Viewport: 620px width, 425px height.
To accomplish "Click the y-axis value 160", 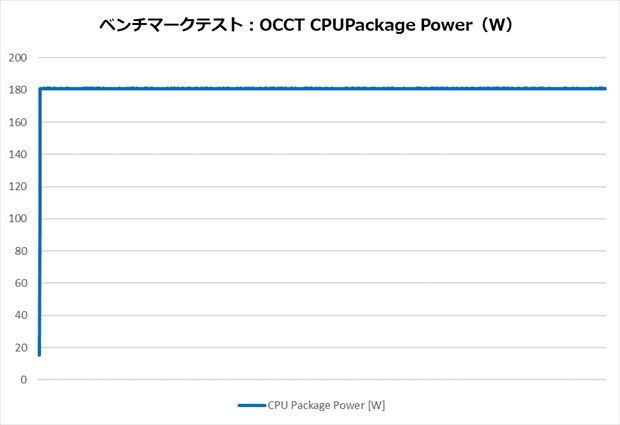I will click(18, 123).
